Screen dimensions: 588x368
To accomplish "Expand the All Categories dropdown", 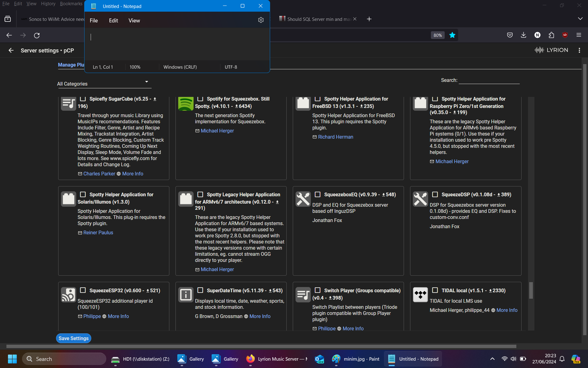I will click(104, 83).
